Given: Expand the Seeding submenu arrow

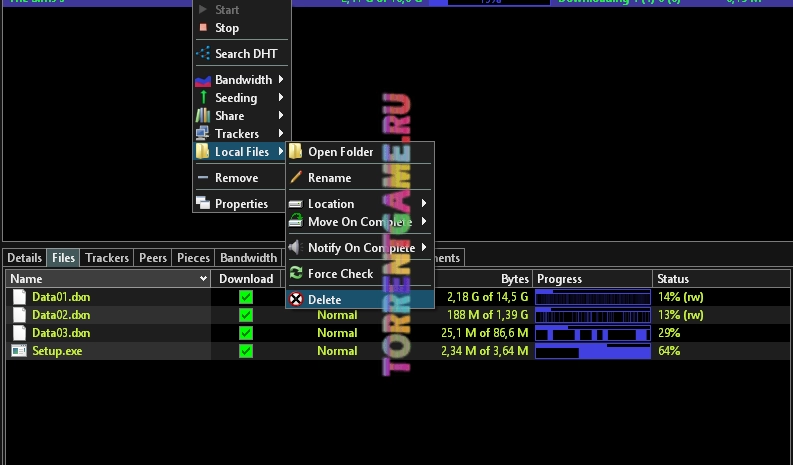Looking at the screenshot, I should [281, 97].
